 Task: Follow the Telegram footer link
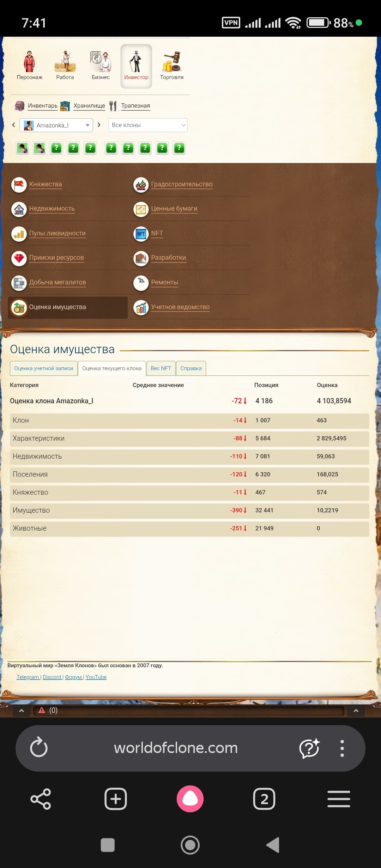pos(28,677)
